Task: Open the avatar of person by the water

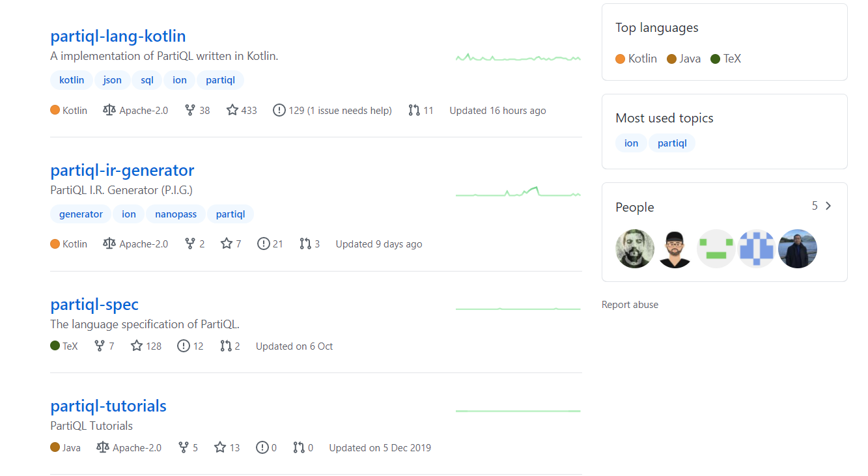Action: pyautogui.click(x=798, y=249)
